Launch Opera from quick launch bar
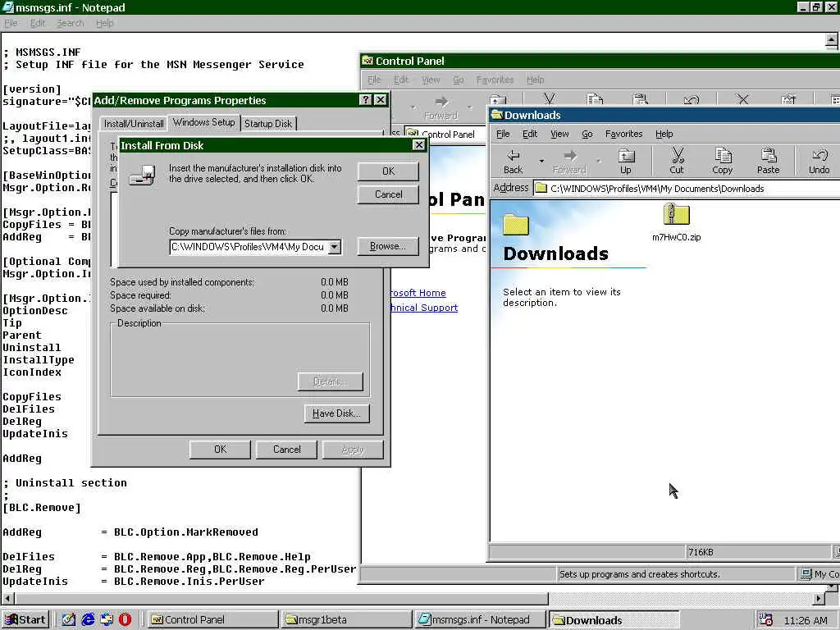This screenshot has height=630, width=840. [x=125, y=620]
